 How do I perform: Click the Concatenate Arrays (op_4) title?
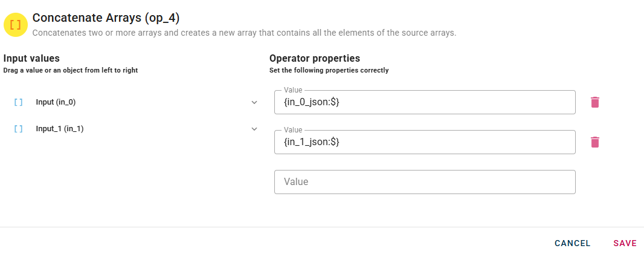tap(106, 18)
